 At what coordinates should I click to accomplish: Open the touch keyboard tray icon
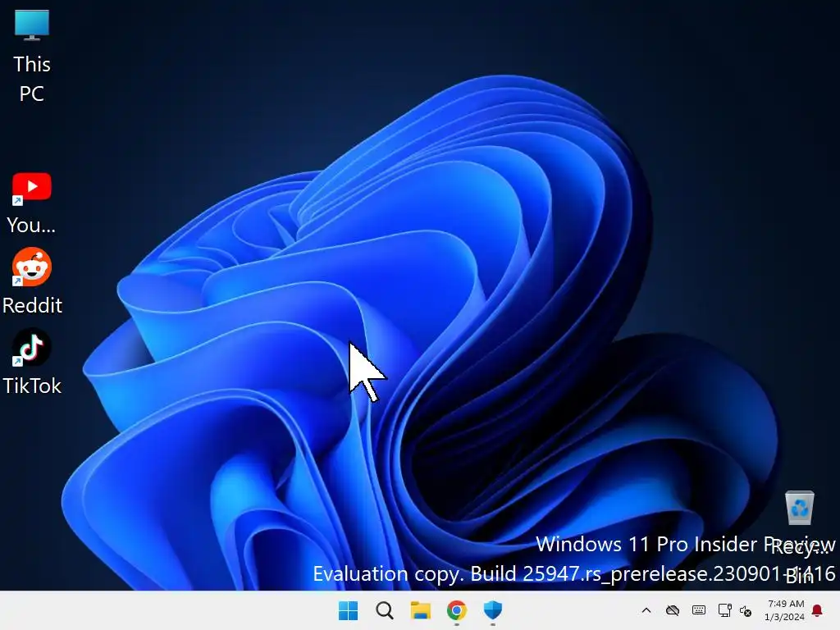click(x=699, y=610)
